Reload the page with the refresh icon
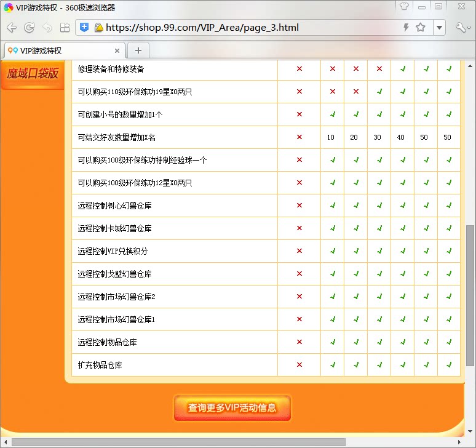The height and width of the screenshot is (448, 476). [30, 28]
